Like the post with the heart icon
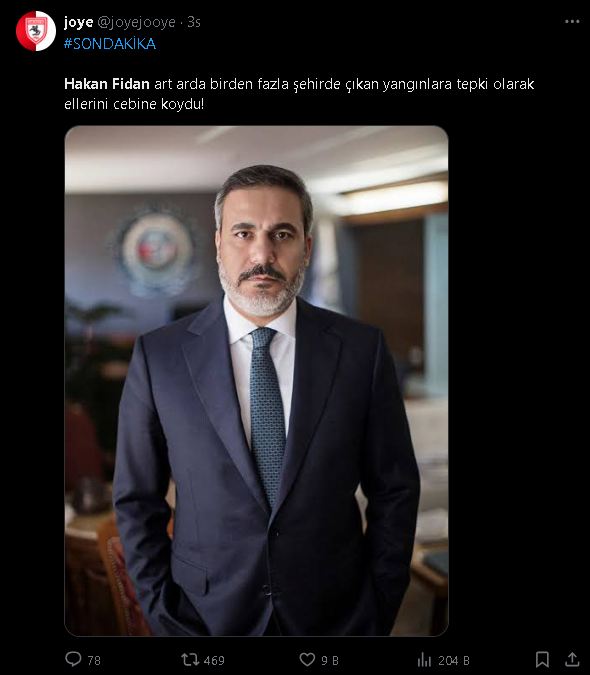Screen dimensions: 590x675 click(x=307, y=659)
